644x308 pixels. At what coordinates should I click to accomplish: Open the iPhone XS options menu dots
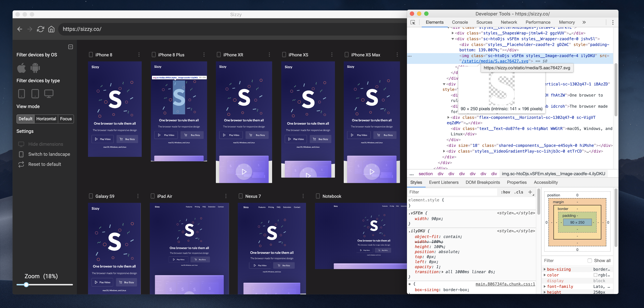pyautogui.click(x=332, y=55)
